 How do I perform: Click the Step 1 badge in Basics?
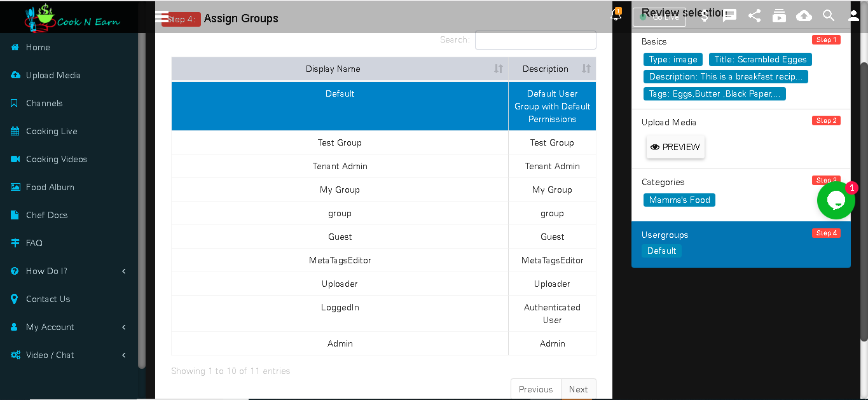point(826,39)
